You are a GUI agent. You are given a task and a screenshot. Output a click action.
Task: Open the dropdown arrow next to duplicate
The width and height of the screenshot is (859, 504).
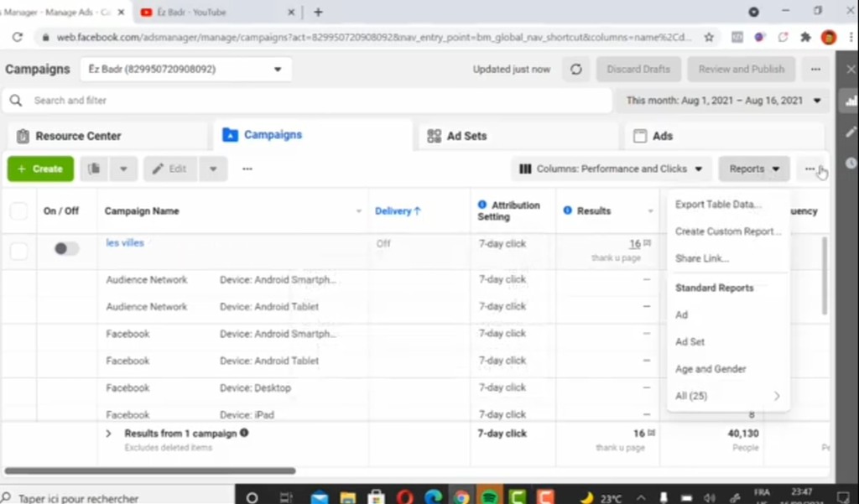point(123,169)
